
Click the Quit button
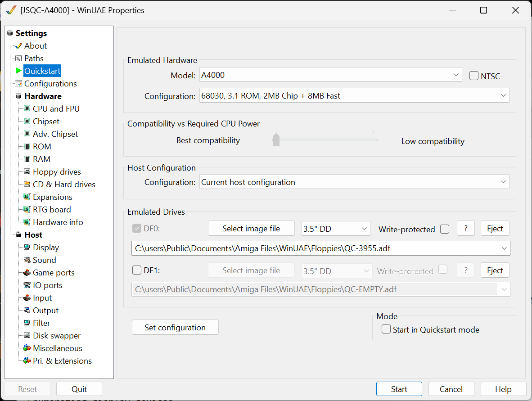pyautogui.click(x=79, y=389)
